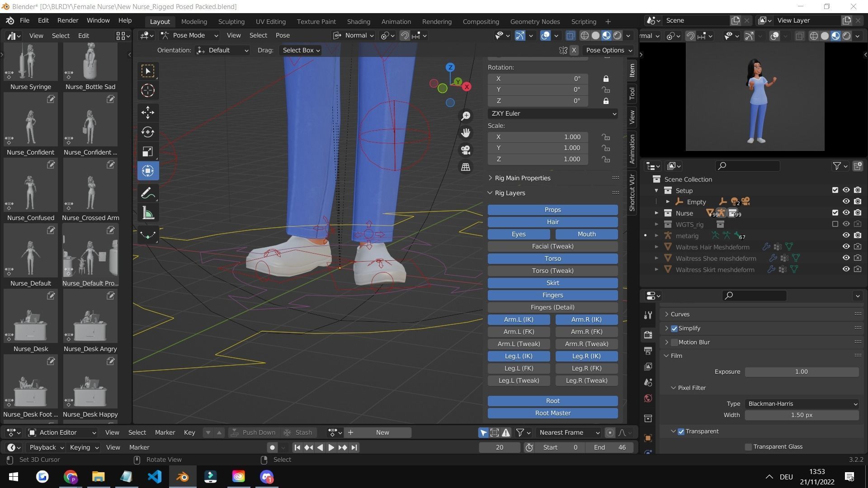Open Blender from Windows taskbar

click(x=183, y=477)
